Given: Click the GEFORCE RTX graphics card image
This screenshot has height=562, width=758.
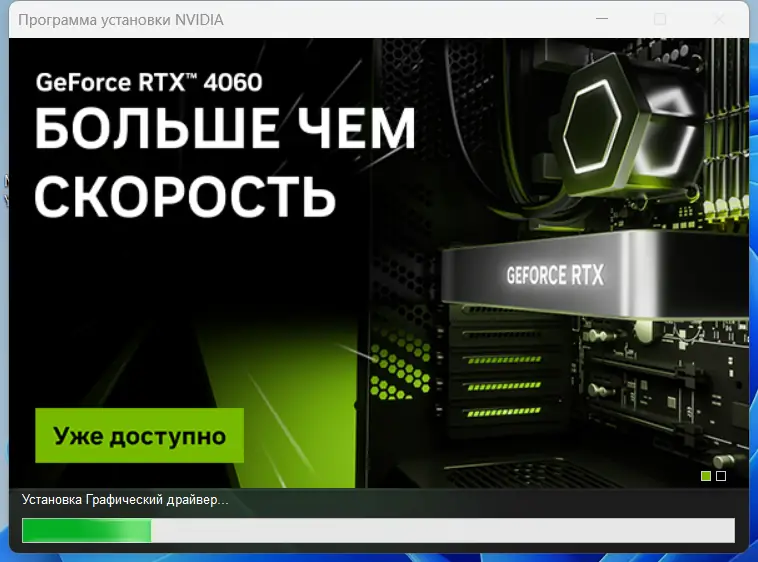Looking at the screenshot, I should (x=595, y=274).
